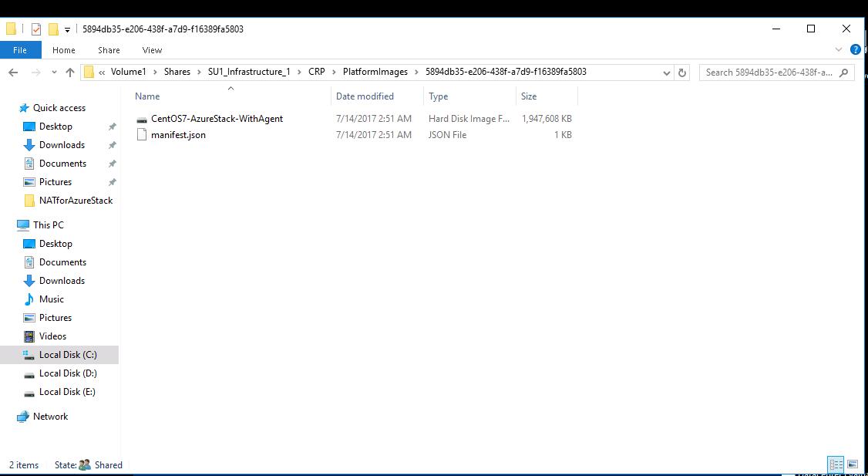868x476 pixels.
Task: Go forward with the right arrow
Action: click(35, 73)
